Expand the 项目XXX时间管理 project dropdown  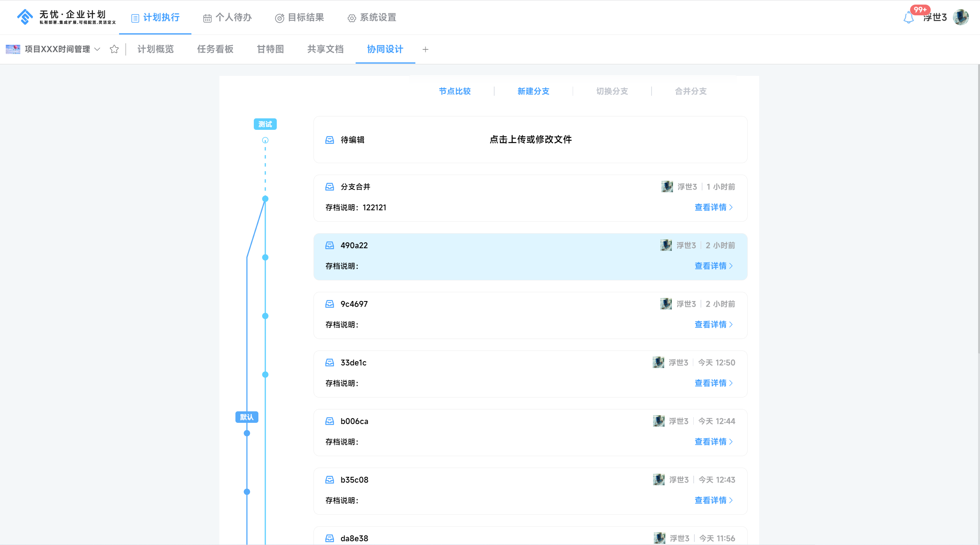tap(97, 49)
